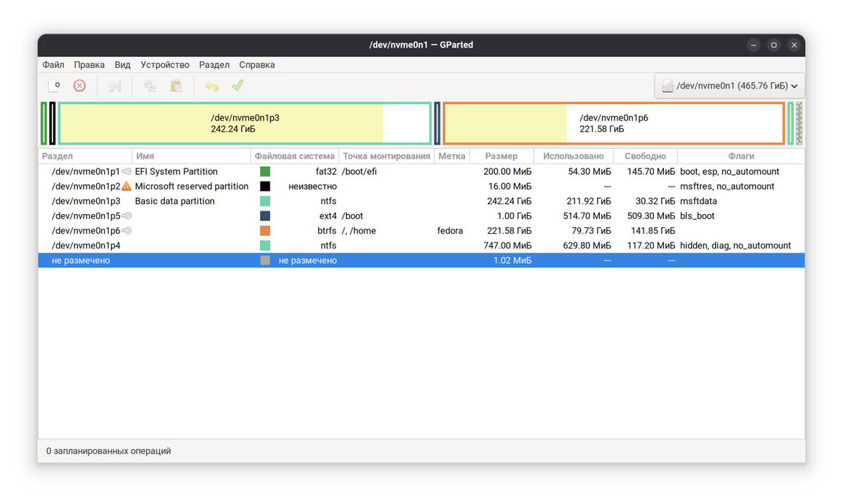Select the nvme0n1p3 block in disk map

click(x=244, y=124)
